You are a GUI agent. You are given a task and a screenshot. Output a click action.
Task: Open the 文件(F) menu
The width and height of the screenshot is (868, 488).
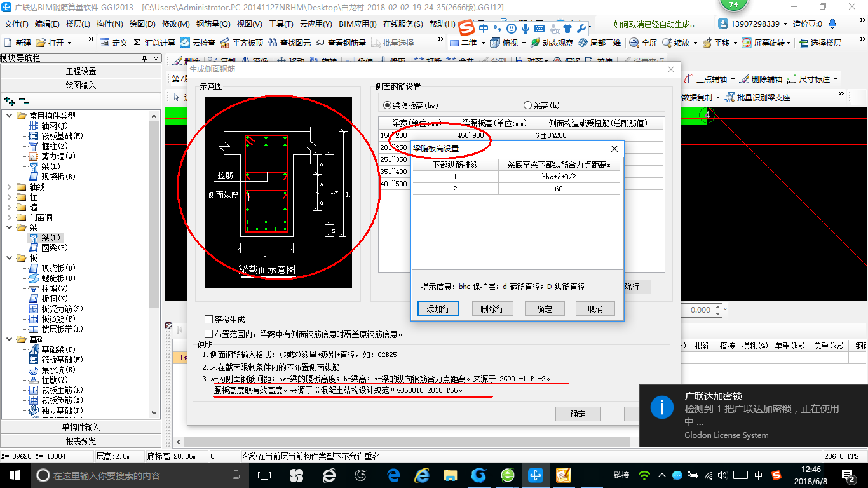pos(16,24)
